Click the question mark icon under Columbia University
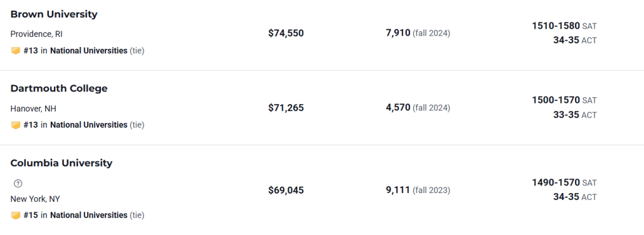This screenshot has height=235, width=644. pos(18,184)
